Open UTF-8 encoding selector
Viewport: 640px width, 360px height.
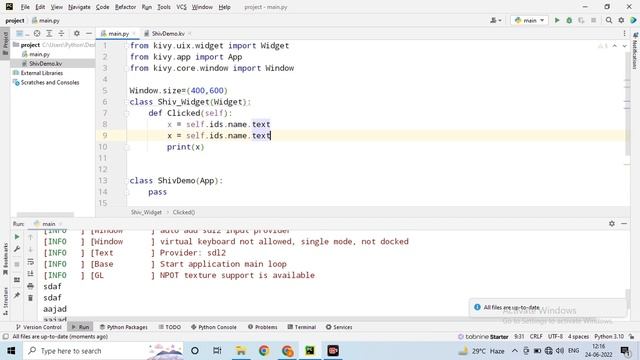(x=555, y=337)
